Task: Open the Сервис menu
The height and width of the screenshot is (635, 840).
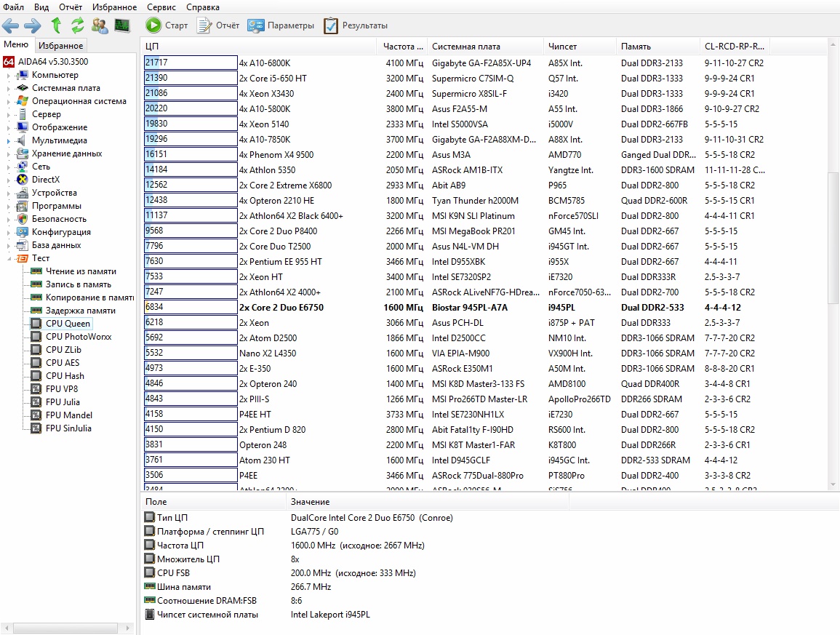Action: (x=161, y=7)
